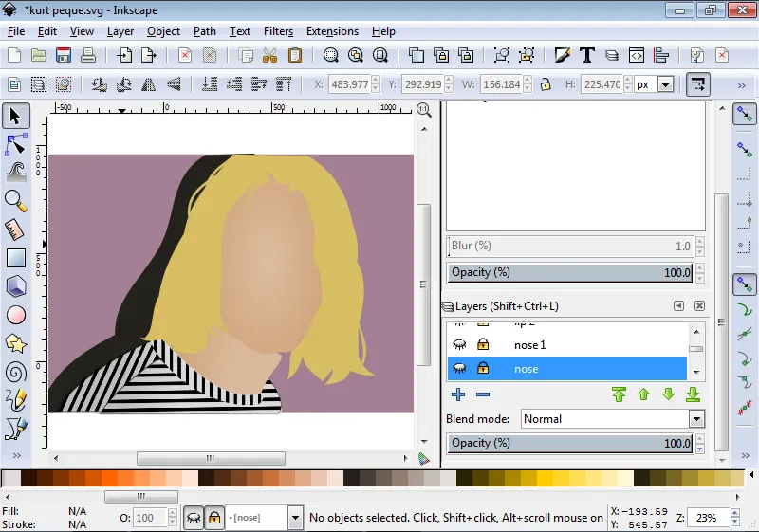Open Align and Distribute icon
The width and height of the screenshot is (759, 532).
(x=661, y=55)
